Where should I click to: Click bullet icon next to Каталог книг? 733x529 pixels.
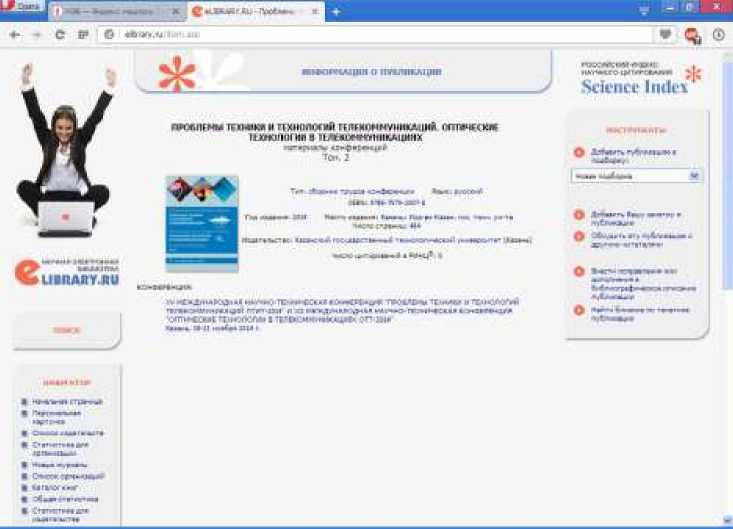click(25, 487)
